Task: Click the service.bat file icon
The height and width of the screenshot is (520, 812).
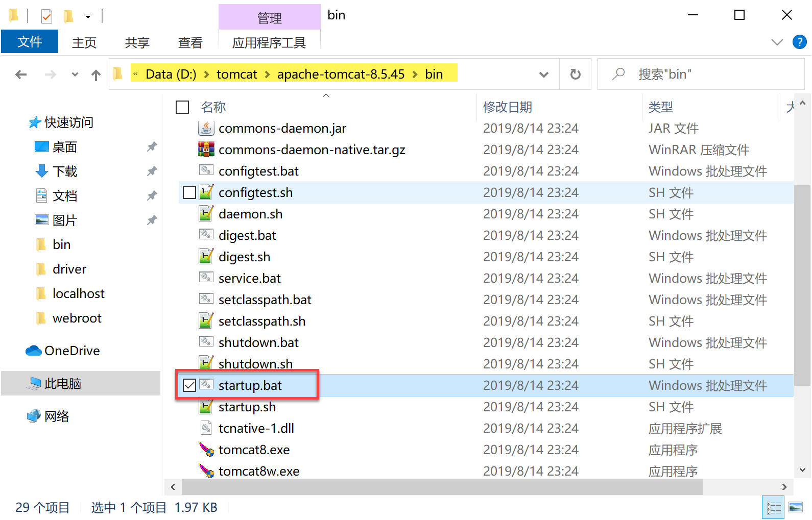Action: [206, 278]
